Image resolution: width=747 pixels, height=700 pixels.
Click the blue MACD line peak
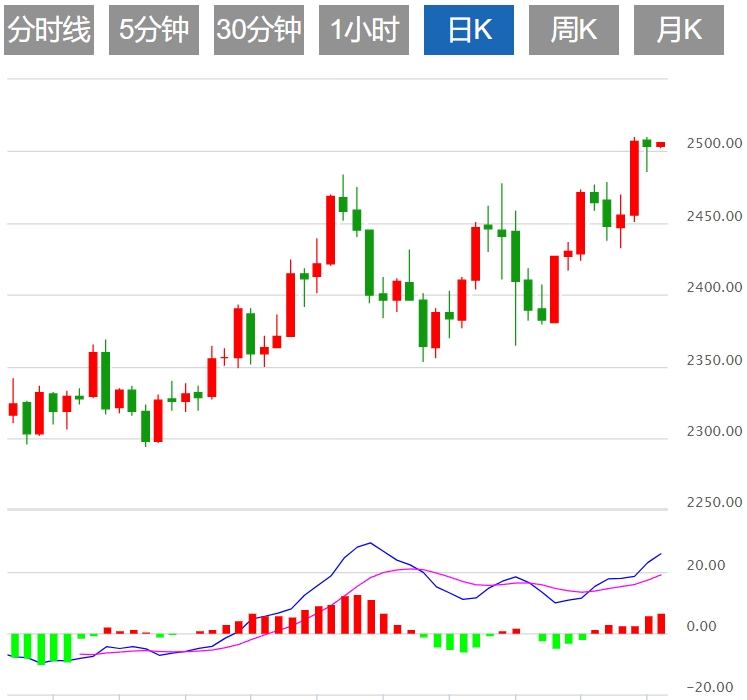click(370, 543)
